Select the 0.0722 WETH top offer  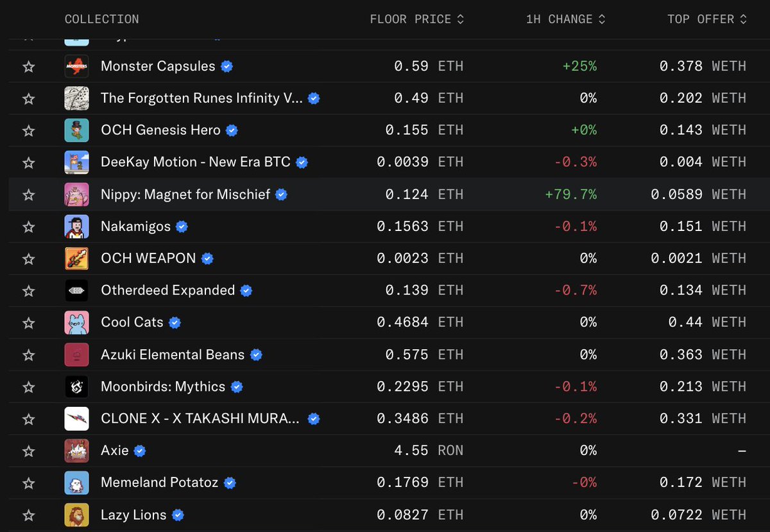698,515
